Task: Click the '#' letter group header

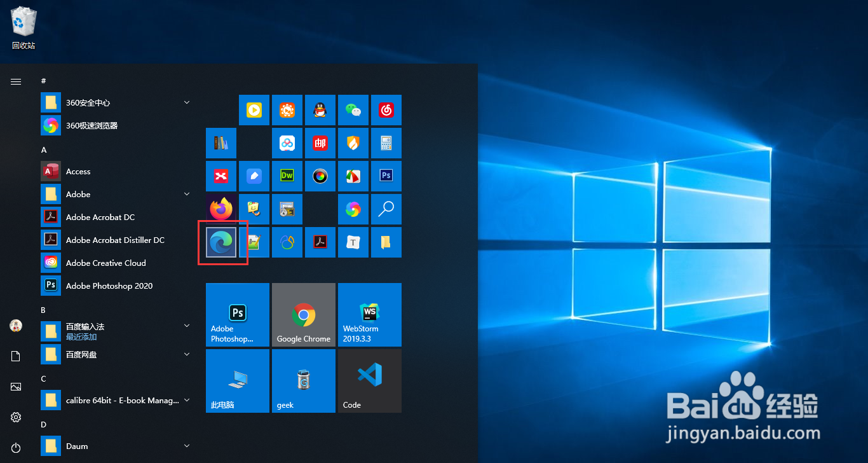Action: tap(43, 81)
